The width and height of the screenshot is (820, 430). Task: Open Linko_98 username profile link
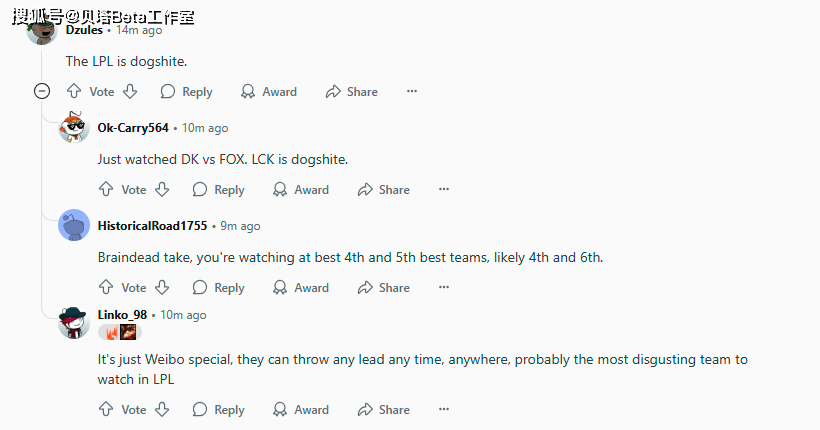(122, 314)
